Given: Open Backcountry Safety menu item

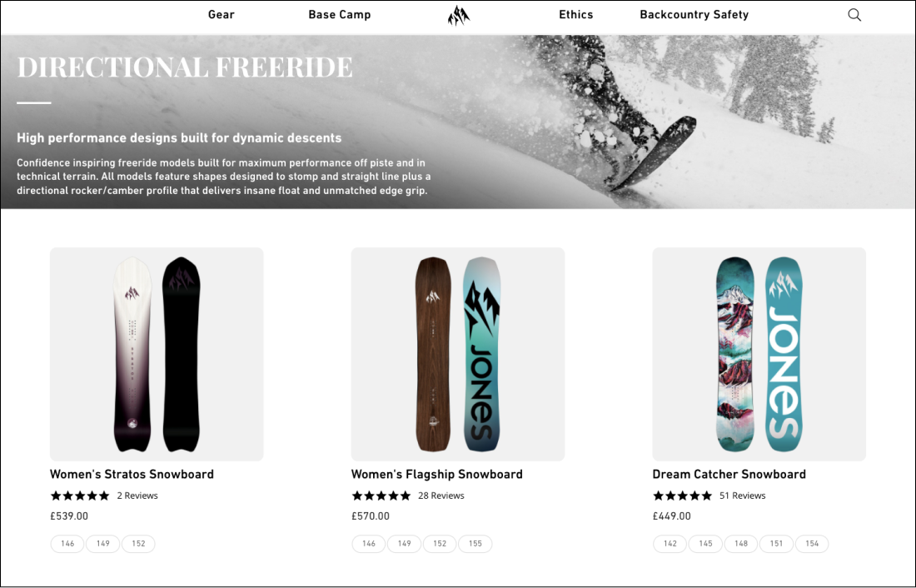Looking at the screenshot, I should [x=694, y=15].
